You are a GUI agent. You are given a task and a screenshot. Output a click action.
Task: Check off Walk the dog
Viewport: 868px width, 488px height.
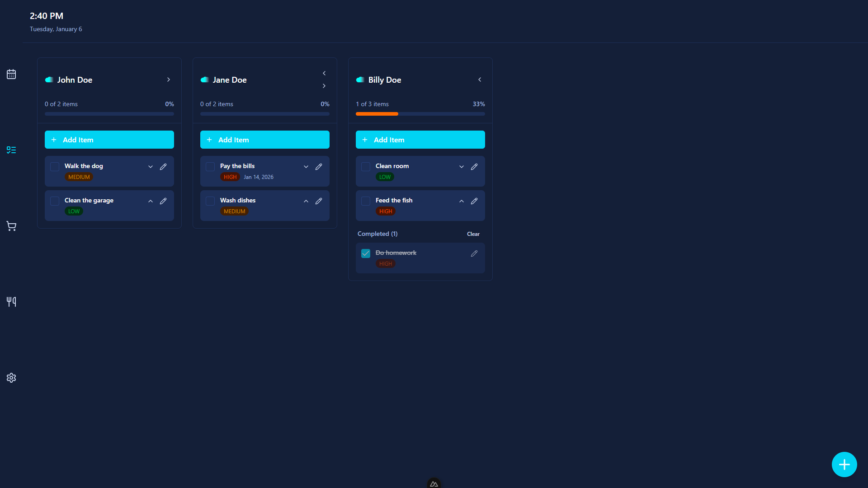[55, 167]
